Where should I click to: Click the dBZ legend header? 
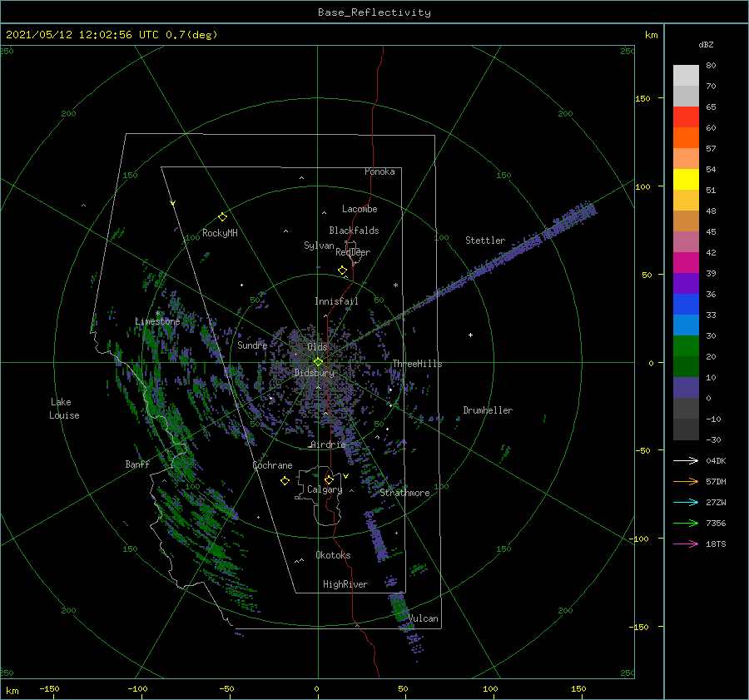[x=706, y=45]
